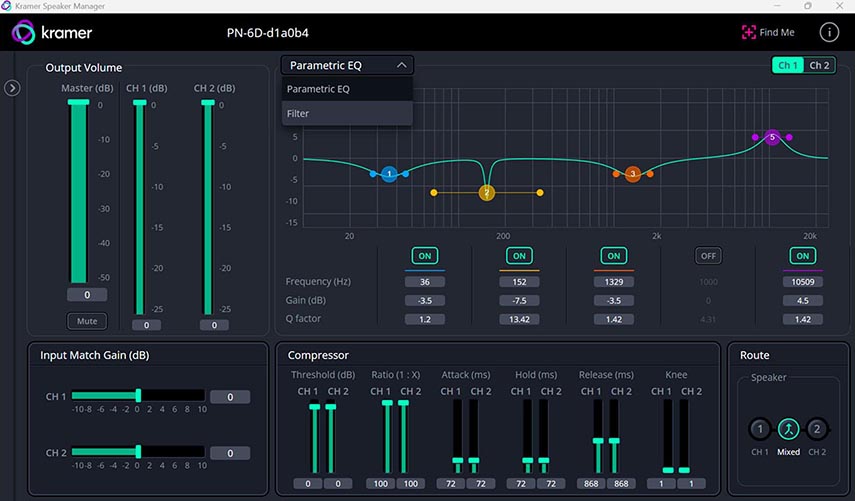Open the info icon in header
The image size is (855, 501).
(x=829, y=32)
